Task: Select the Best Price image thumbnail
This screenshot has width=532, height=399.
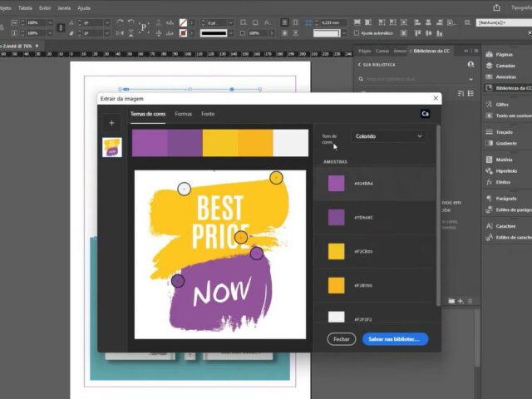Action: (x=111, y=147)
